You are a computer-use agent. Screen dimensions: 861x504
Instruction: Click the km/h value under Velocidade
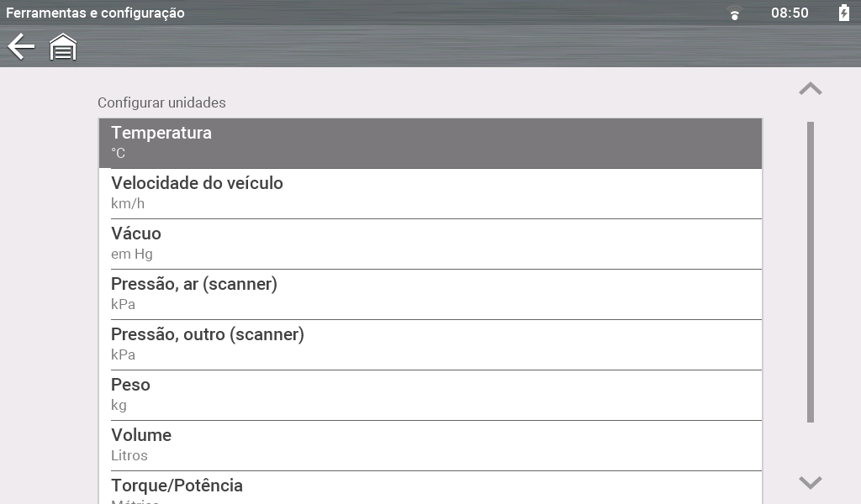(x=128, y=203)
